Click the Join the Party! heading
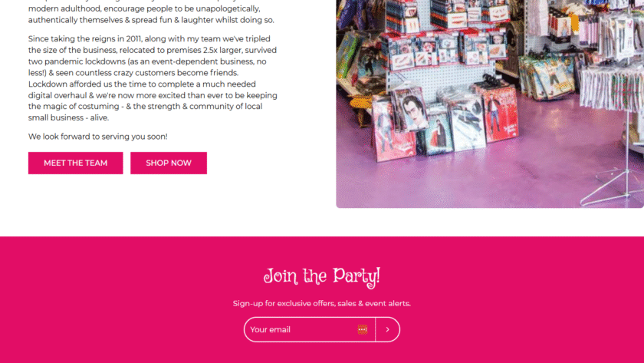Image resolution: width=644 pixels, height=363 pixels. click(x=321, y=276)
